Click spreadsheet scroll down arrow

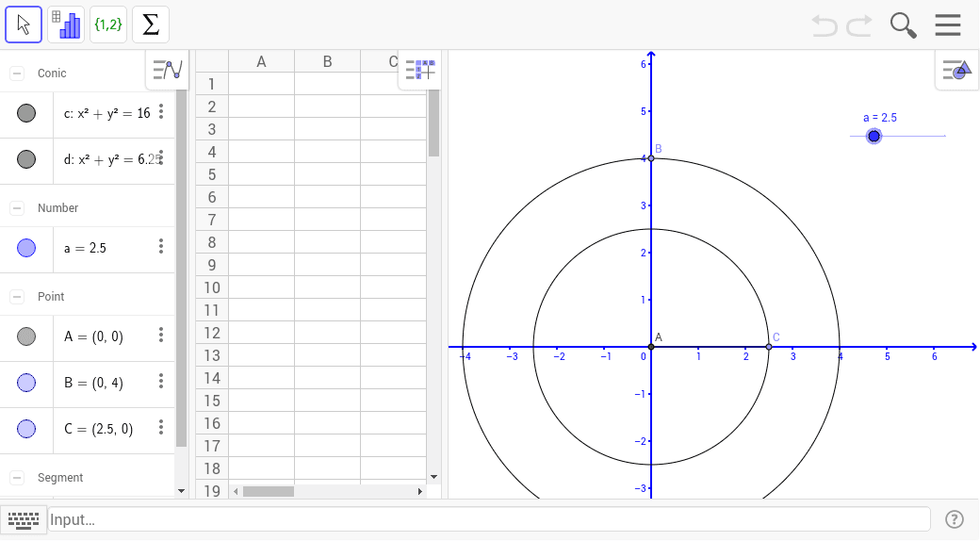click(433, 477)
